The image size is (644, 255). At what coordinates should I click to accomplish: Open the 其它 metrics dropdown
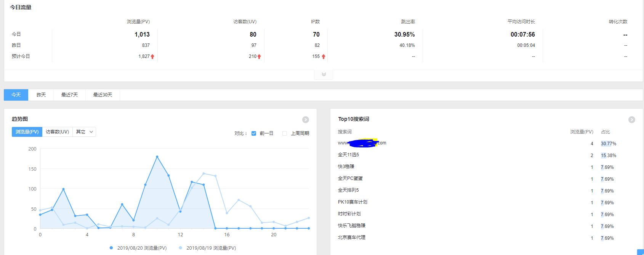click(x=85, y=132)
